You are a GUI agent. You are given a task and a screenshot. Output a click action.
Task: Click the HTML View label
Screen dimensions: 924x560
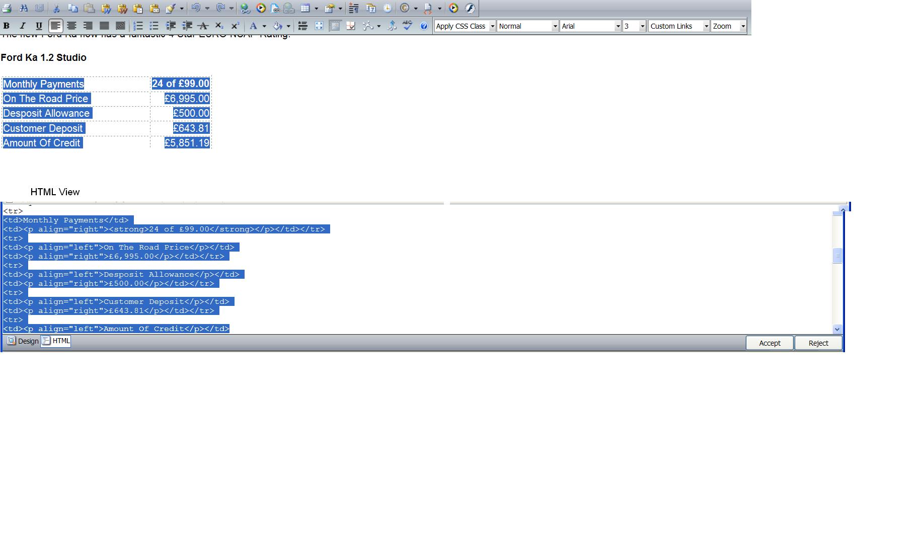(55, 192)
